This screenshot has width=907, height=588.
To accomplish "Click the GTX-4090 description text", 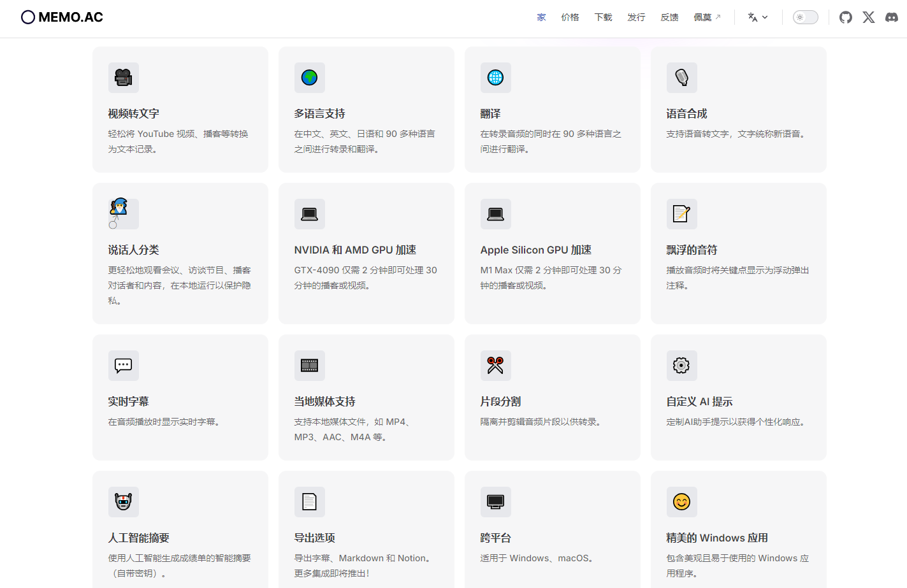I will pos(366,278).
